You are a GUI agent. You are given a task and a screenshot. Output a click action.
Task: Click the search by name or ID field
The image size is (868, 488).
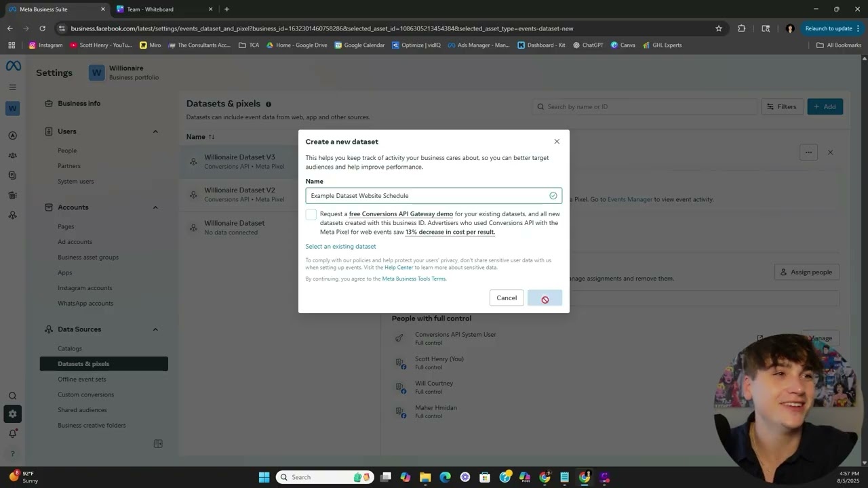coord(644,106)
